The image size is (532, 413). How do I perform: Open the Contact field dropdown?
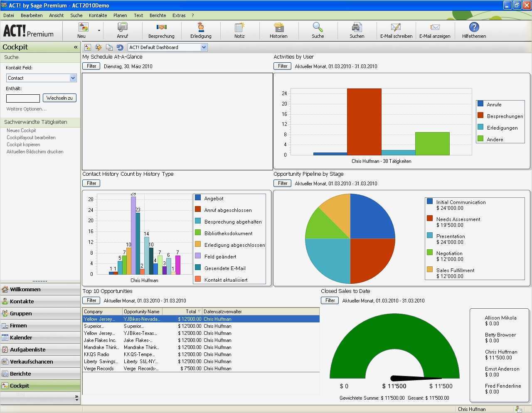[73, 78]
